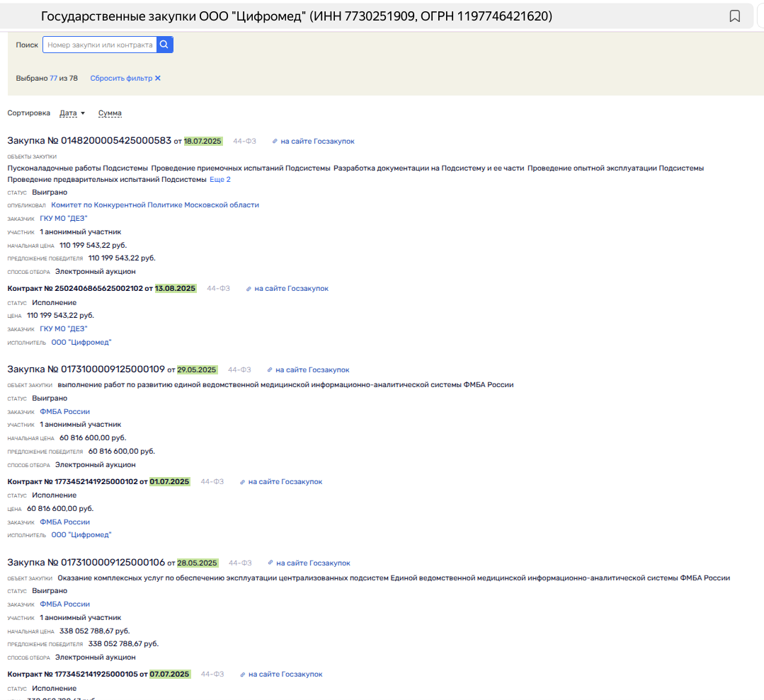This screenshot has width=764, height=700.
Task: Click link icon beside purchase 0173100009125000109
Action: 270,370
